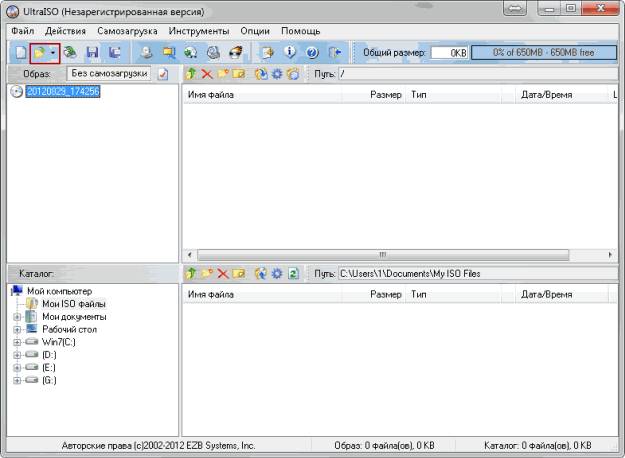Click red X delete icon in image pane
Viewport: 625px width, 458px height.
(207, 74)
